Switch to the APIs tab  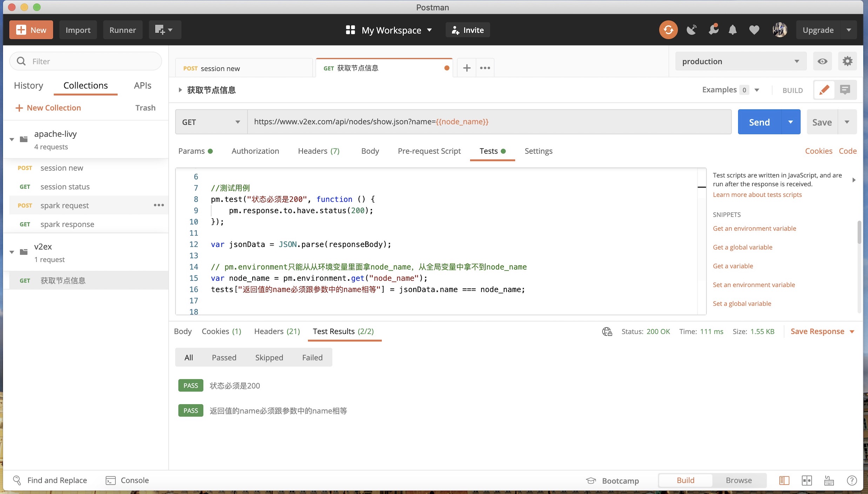[x=142, y=85]
